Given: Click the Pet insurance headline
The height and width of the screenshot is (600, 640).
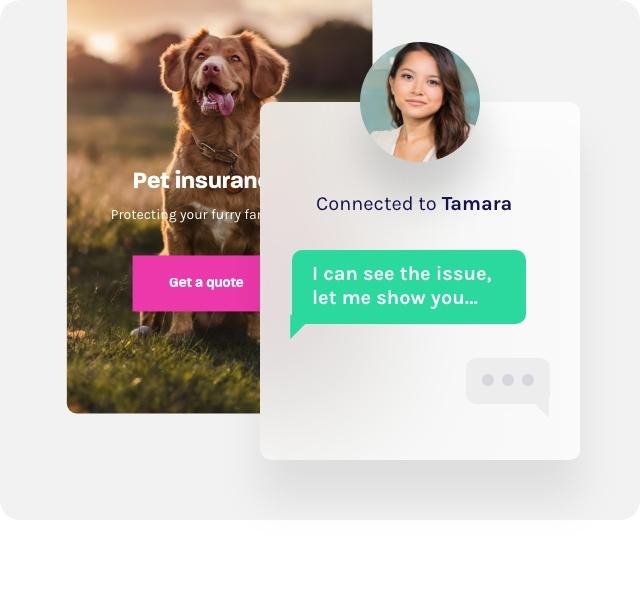Looking at the screenshot, I should tap(196, 180).
